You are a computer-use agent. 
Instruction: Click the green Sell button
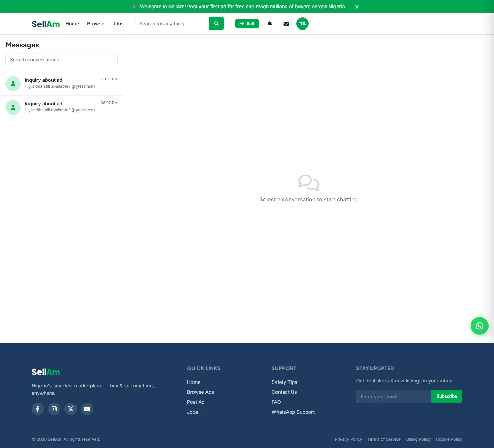pyautogui.click(x=247, y=24)
